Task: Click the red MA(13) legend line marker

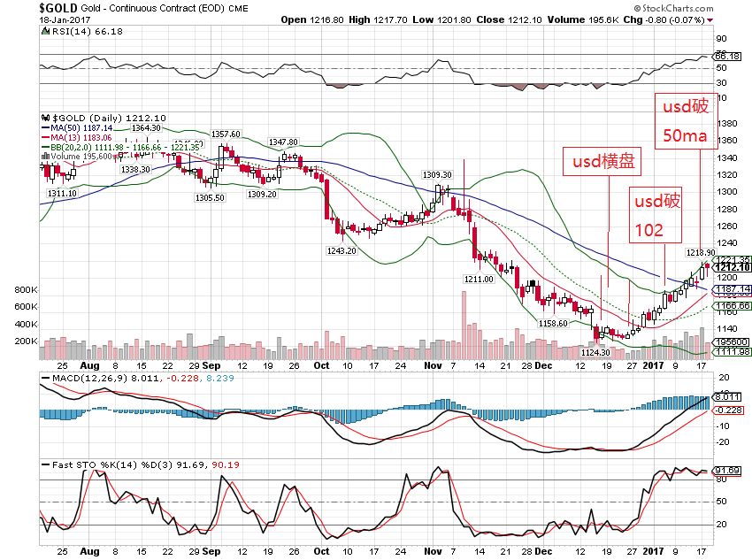Action: [x=46, y=138]
